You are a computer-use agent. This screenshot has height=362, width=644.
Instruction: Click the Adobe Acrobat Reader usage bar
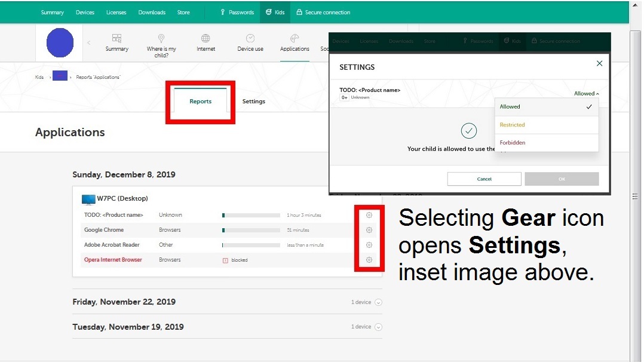(x=251, y=245)
